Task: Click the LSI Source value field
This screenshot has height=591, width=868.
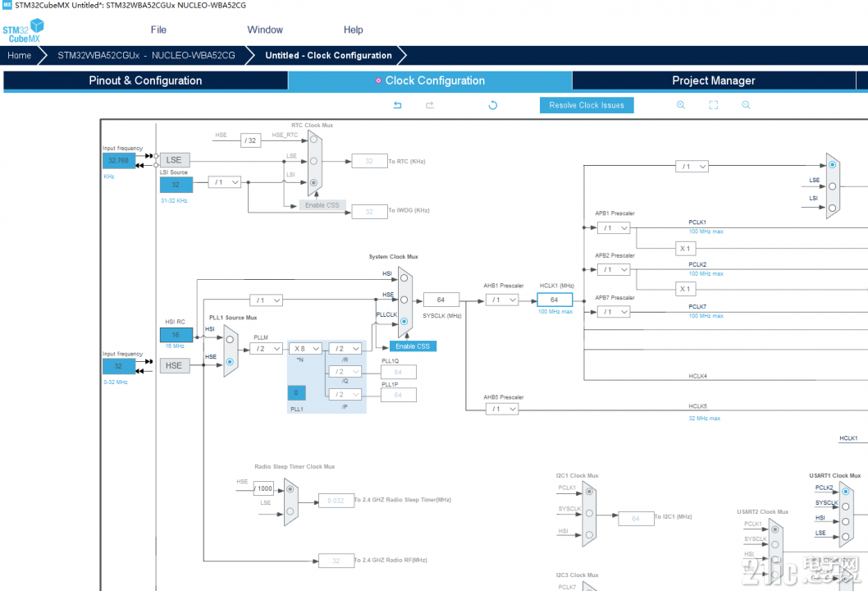Action: [176, 185]
